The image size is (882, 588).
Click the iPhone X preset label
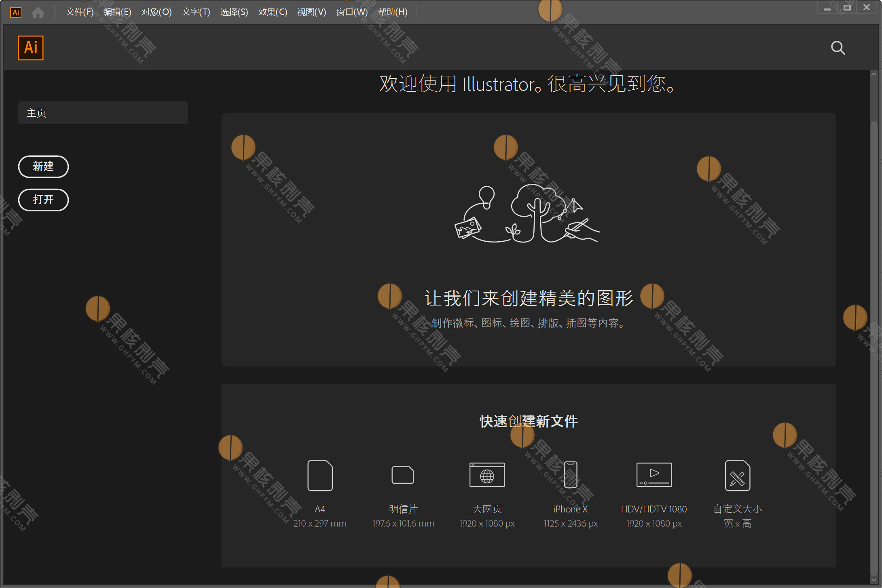point(571,509)
